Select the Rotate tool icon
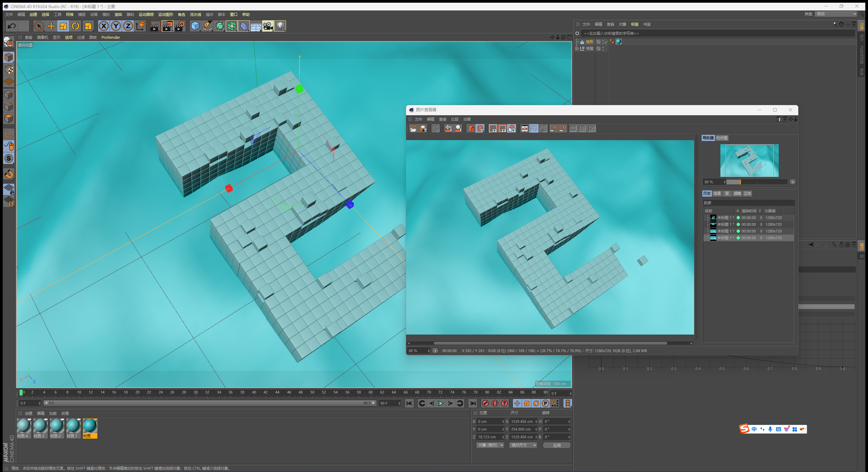Screen dimensions: 868x472 [x=75, y=26]
